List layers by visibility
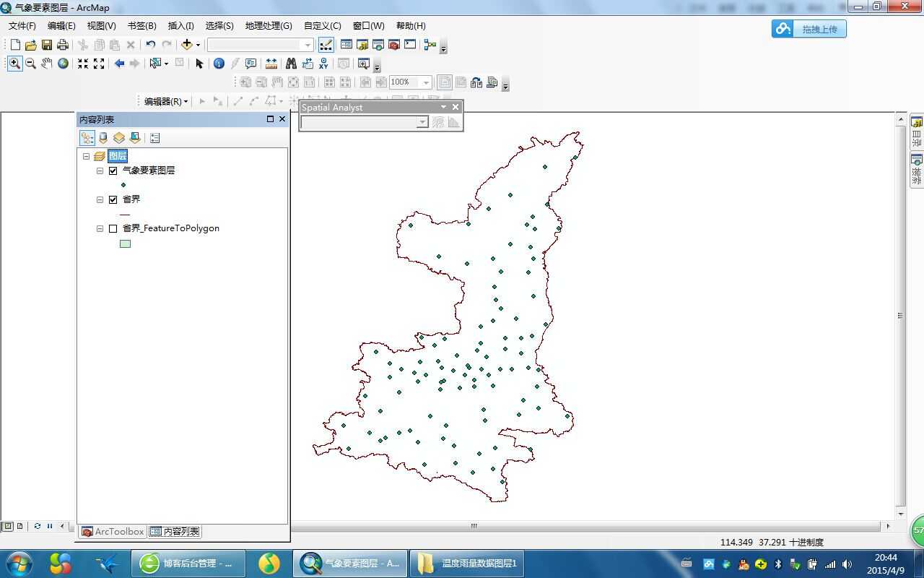 click(x=119, y=138)
